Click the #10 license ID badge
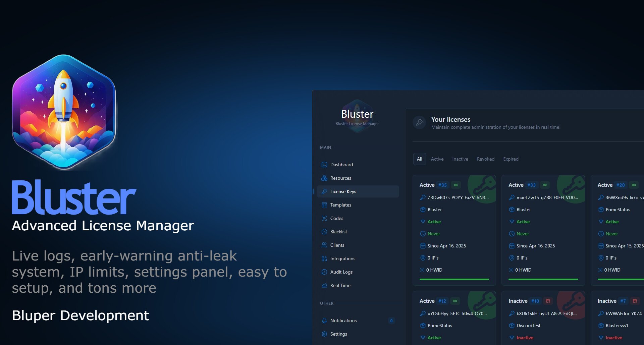 535,301
